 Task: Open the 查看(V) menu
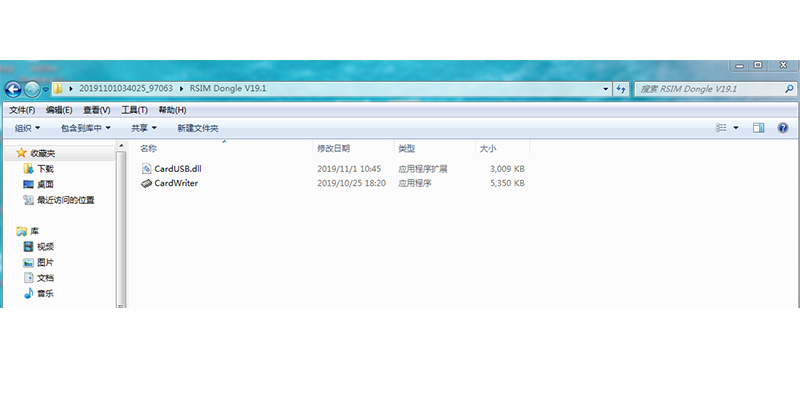(97, 110)
